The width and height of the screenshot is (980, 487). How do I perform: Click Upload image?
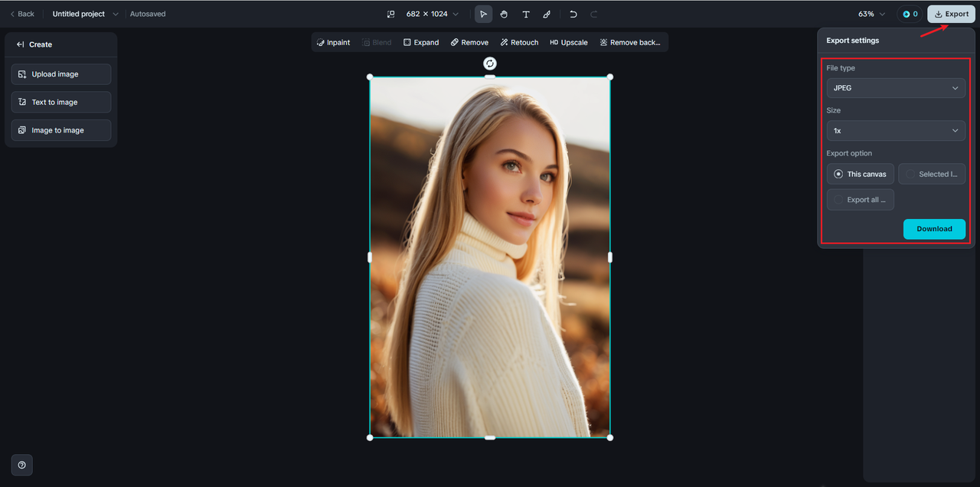(61, 74)
